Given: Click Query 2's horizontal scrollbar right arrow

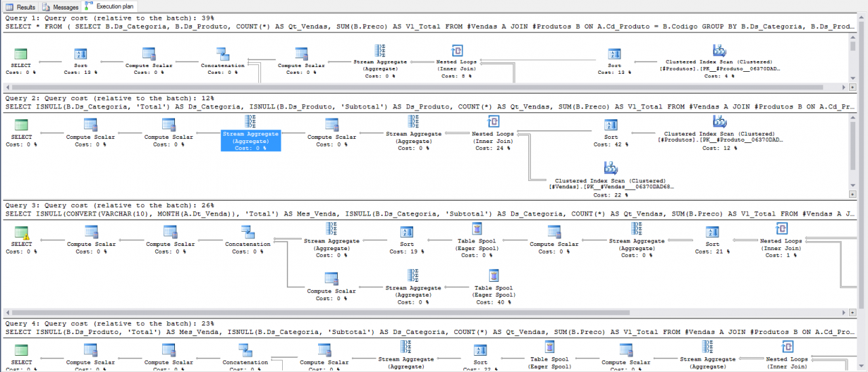Looking at the screenshot, I should point(844,194).
